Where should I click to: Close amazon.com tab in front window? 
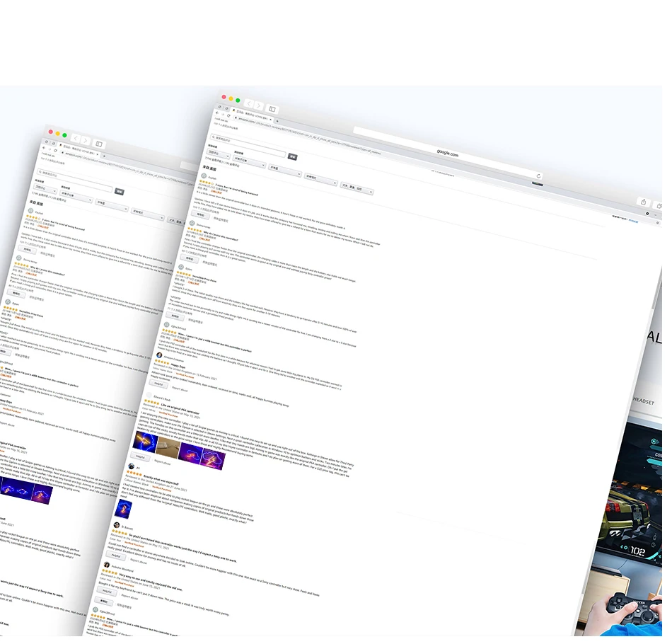pos(270,120)
